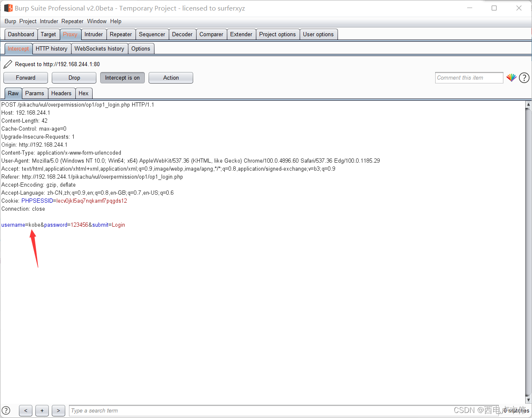Select the Proxy tab

click(70, 35)
